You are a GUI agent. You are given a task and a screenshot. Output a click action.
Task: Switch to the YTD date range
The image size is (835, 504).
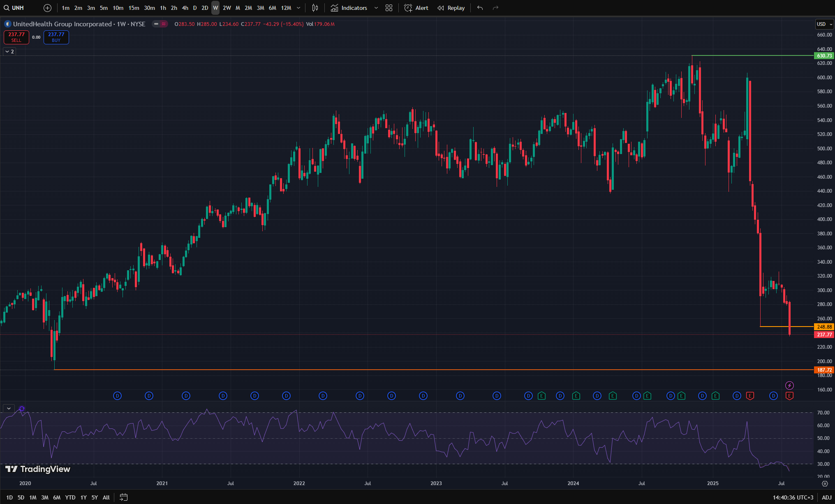coord(70,497)
